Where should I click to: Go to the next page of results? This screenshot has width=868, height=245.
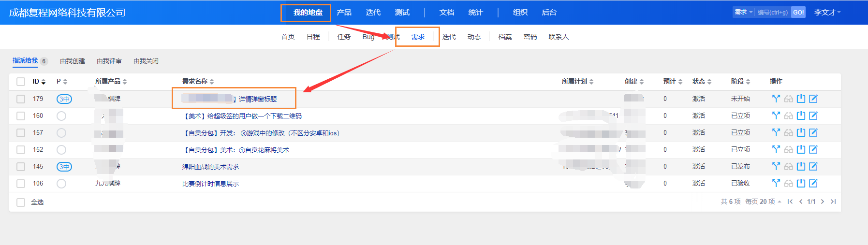[822, 202]
